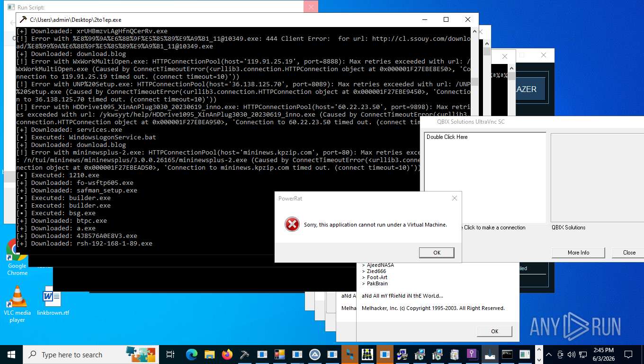Switch to the circled triangle taskbar app
Image resolution: width=644 pixels, height=364 pixels.
314,355
